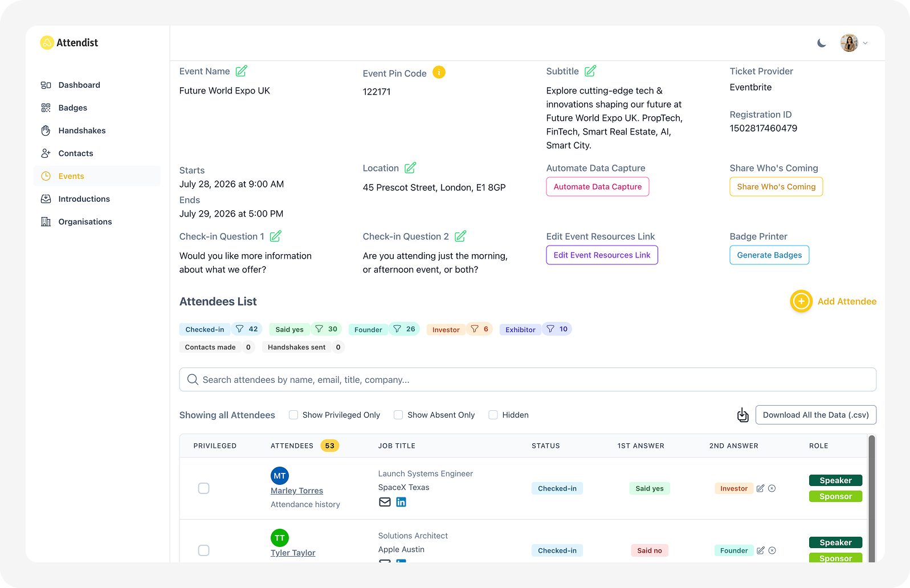Click the Add Attendee plus icon
The height and width of the screenshot is (588, 910).
(x=801, y=301)
